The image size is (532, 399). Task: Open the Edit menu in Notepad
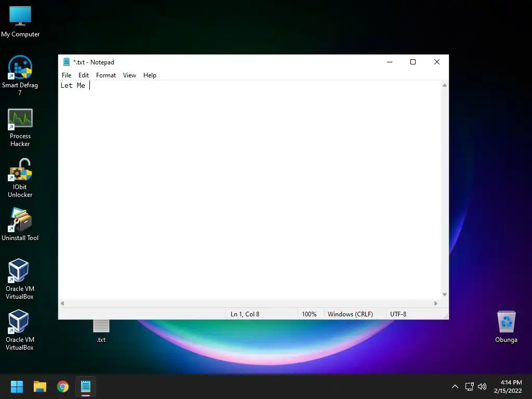point(84,75)
